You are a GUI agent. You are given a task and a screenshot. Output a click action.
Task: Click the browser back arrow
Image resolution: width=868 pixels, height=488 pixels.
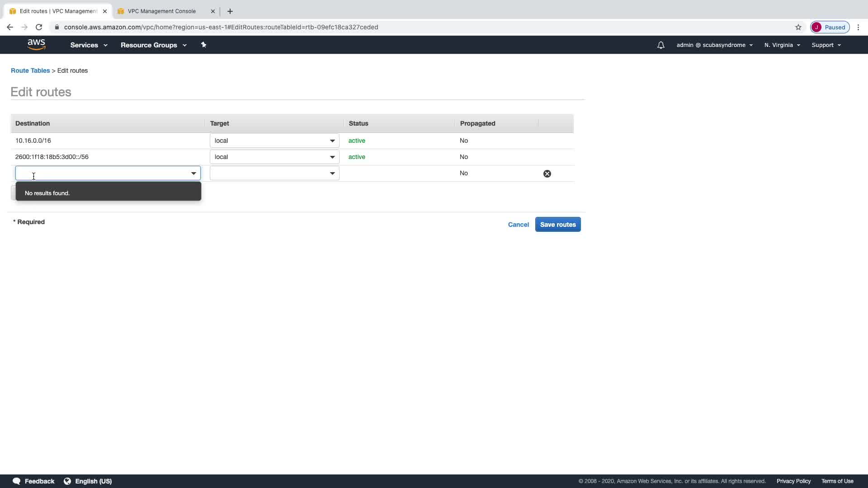tap(10, 27)
